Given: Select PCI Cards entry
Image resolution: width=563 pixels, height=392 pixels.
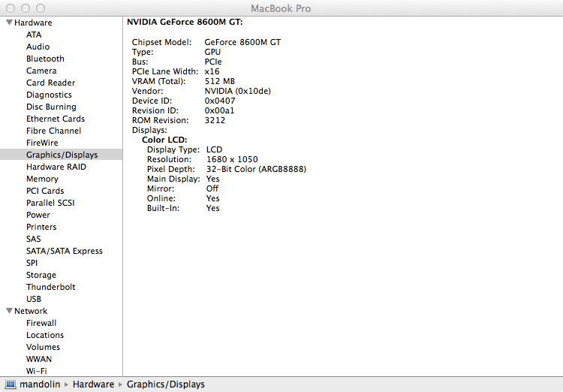Looking at the screenshot, I should (45, 191).
